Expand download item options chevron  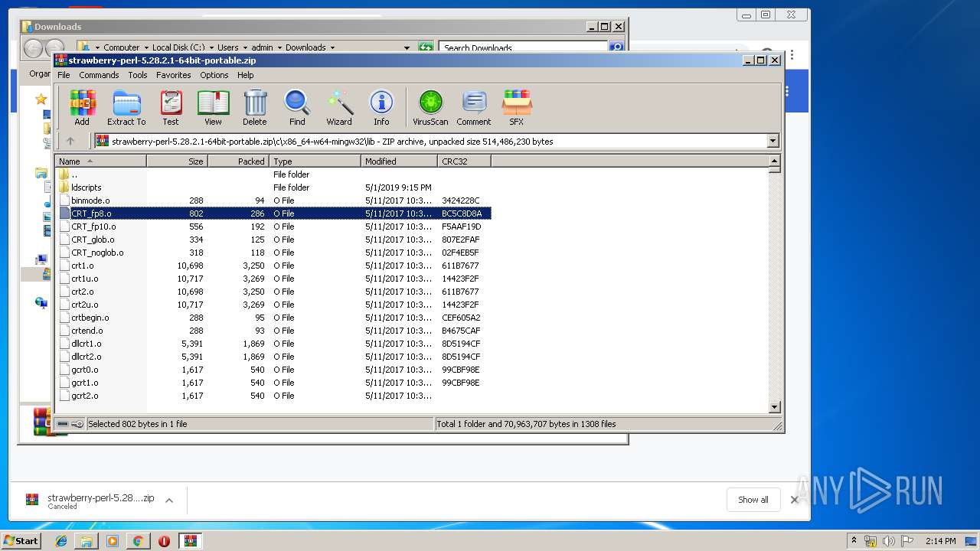pyautogui.click(x=169, y=500)
